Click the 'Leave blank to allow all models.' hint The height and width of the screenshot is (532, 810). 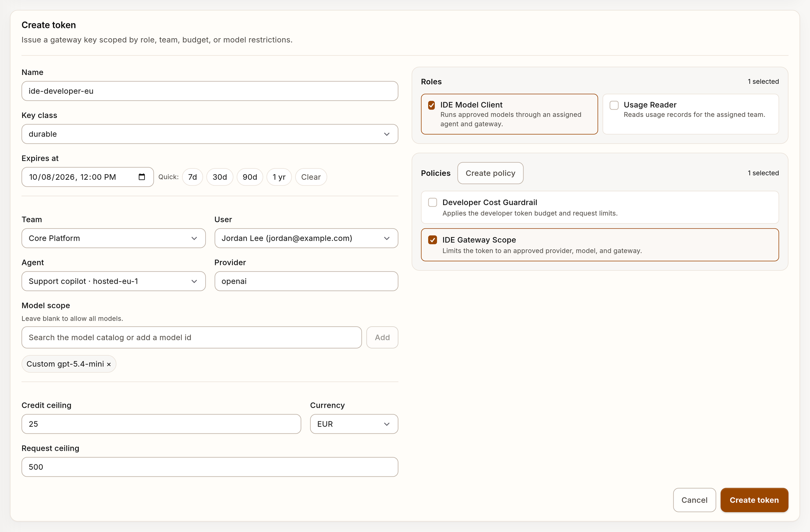coord(72,318)
